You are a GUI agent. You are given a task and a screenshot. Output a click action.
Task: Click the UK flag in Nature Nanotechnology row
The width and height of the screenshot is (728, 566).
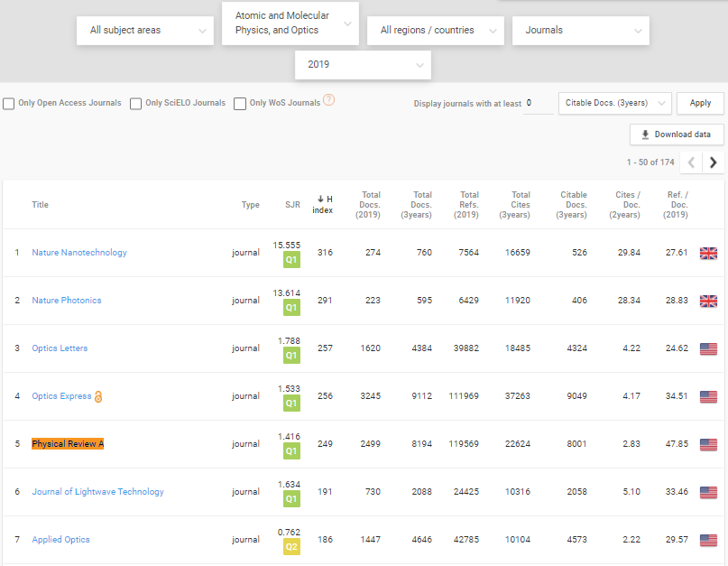click(708, 253)
